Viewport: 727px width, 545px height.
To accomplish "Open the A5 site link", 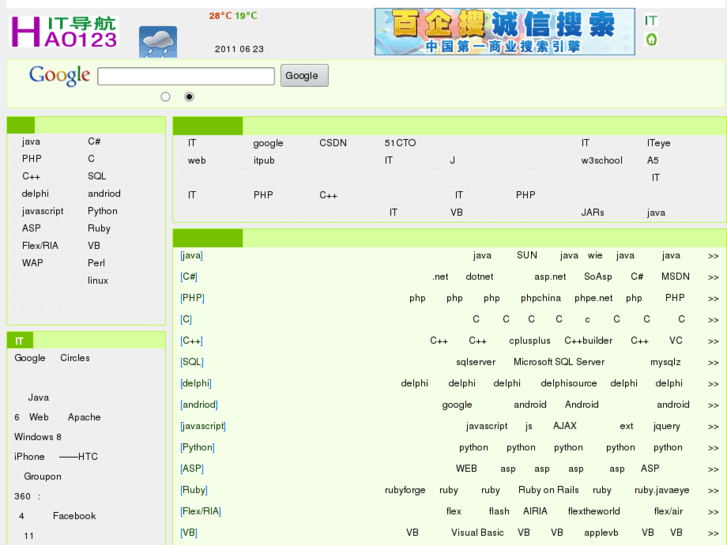I will (653, 160).
